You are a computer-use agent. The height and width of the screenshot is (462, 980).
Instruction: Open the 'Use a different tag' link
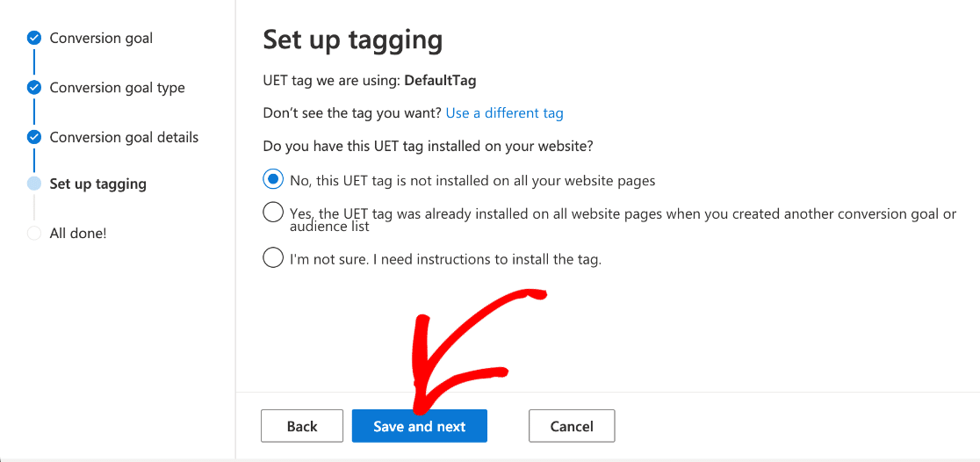tap(504, 113)
